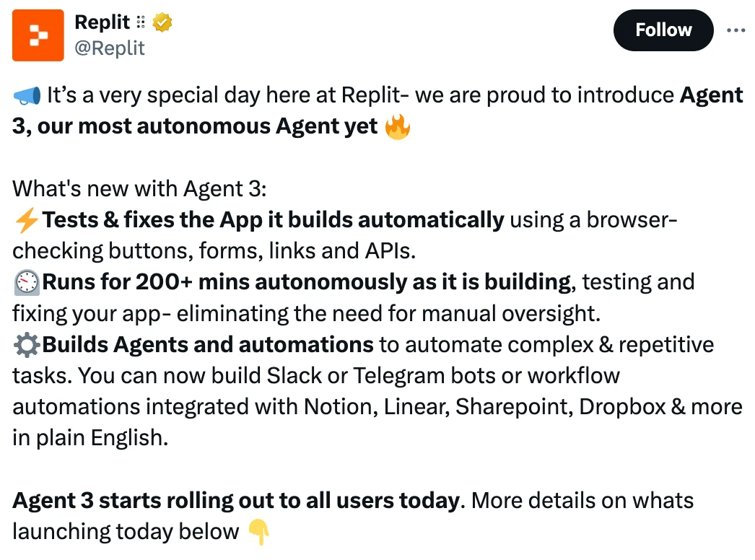Click the fire emoji after 'Agent yet'
This screenshot has width=755, height=560.
click(398, 128)
